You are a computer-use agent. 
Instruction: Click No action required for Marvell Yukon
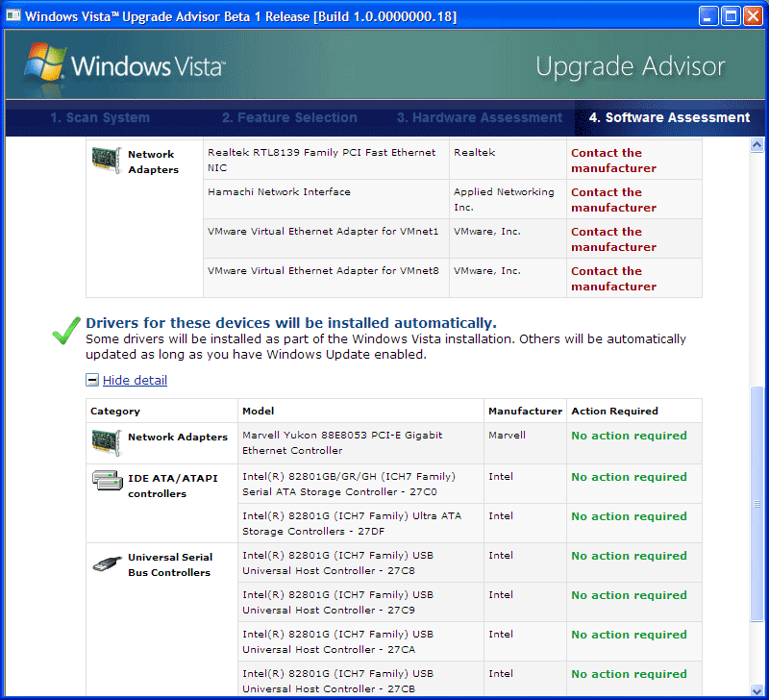pyautogui.click(x=629, y=436)
